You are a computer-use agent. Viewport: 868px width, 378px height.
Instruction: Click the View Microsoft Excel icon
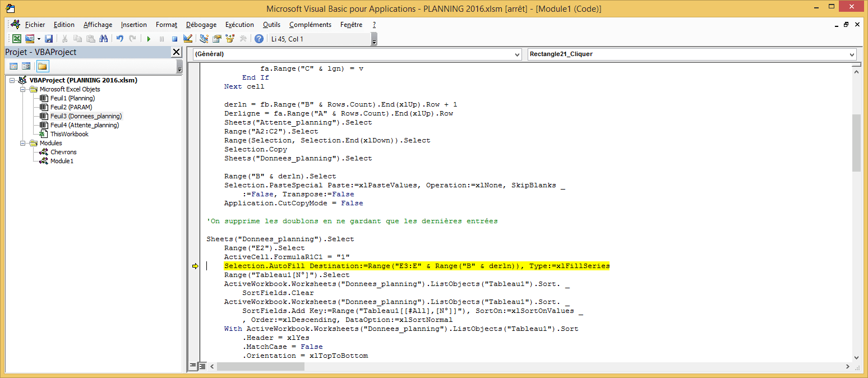17,39
